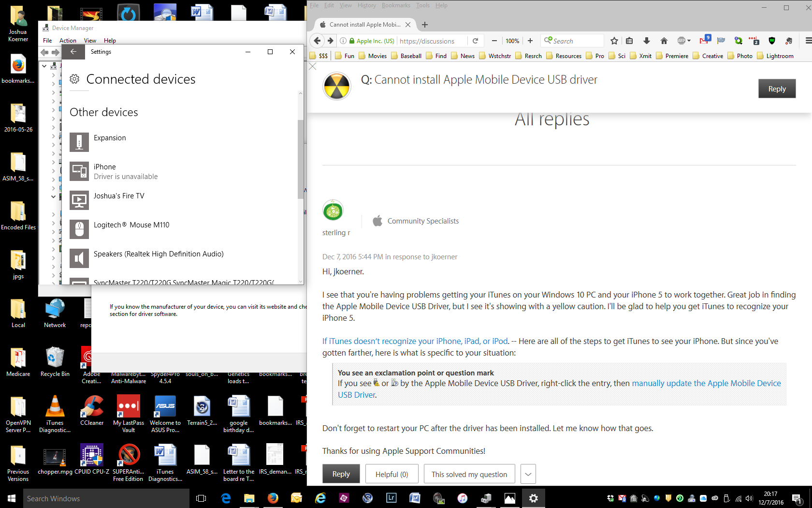Open the Photo bookmark folder
Viewport: 812px width, 508px height.
(x=739, y=56)
